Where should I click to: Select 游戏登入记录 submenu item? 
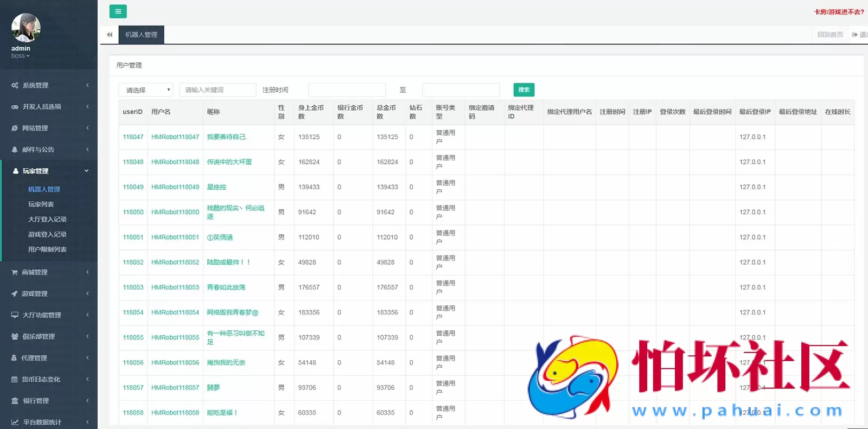[47, 234]
